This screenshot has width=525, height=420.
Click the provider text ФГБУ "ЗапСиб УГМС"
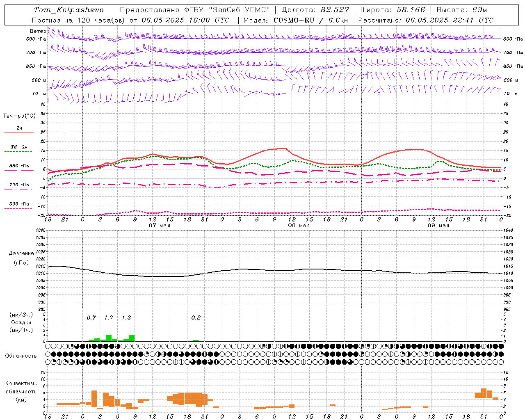click(x=227, y=10)
